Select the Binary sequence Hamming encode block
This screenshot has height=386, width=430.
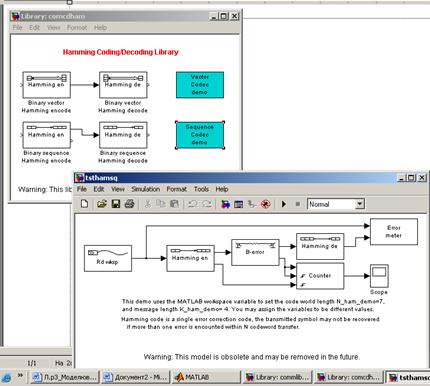46,135
